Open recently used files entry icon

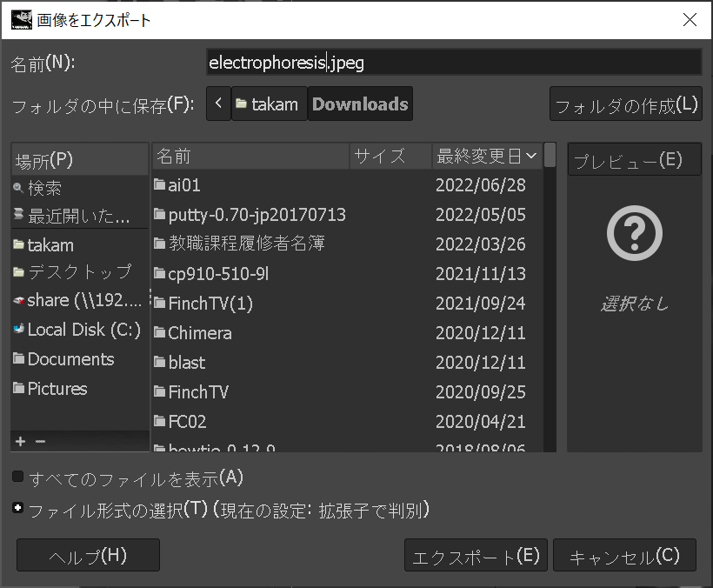(19, 216)
